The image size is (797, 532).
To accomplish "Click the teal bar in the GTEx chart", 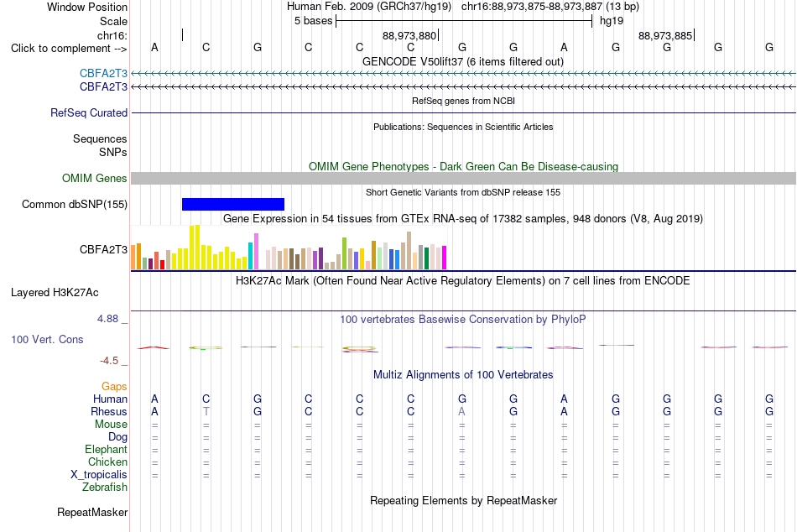I will click(x=250, y=256).
